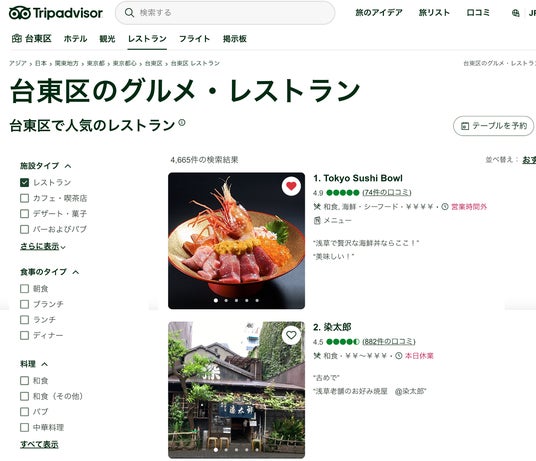536x461 pixels.
Task: Open the 観光 tab
Action: point(107,39)
